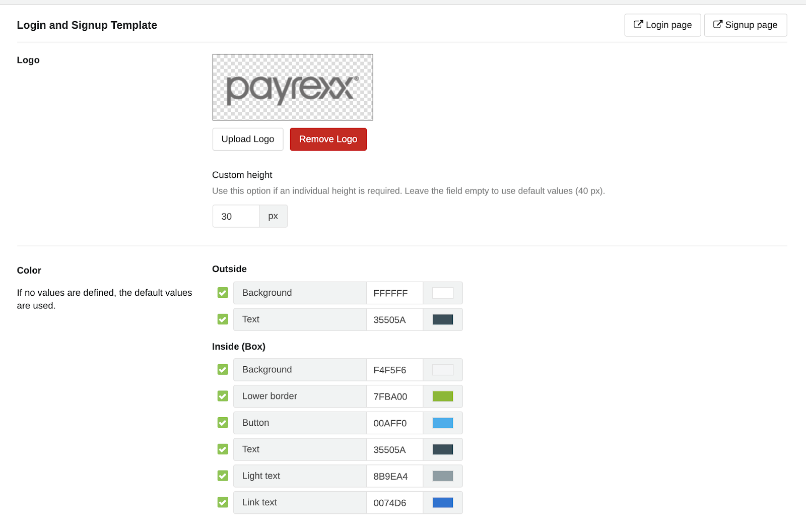This screenshot has height=532, width=806.
Task: Edit the Inside Box Text 35505A hex field
Action: 394,449
